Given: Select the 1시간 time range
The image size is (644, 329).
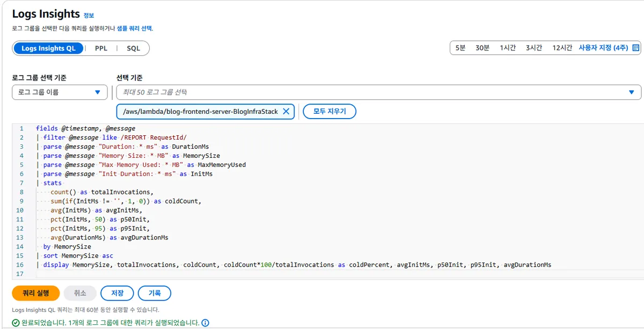Looking at the screenshot, I should point(507,48).
